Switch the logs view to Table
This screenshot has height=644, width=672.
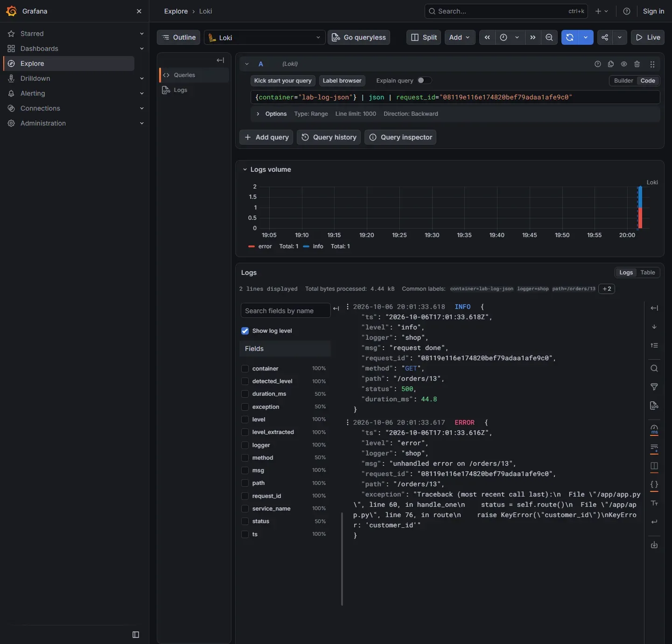(x=648, y=273)
